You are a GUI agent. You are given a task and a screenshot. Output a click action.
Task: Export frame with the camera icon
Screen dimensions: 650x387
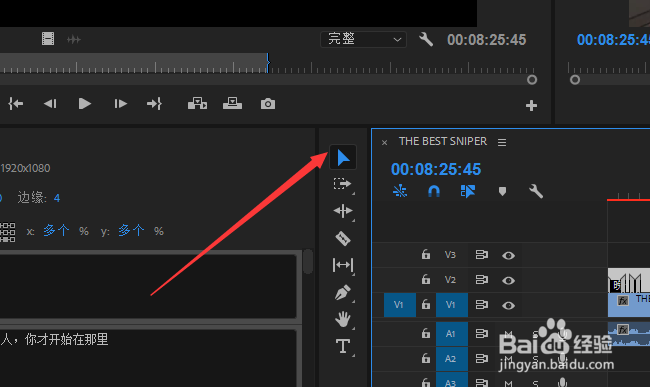coord(268,104)
